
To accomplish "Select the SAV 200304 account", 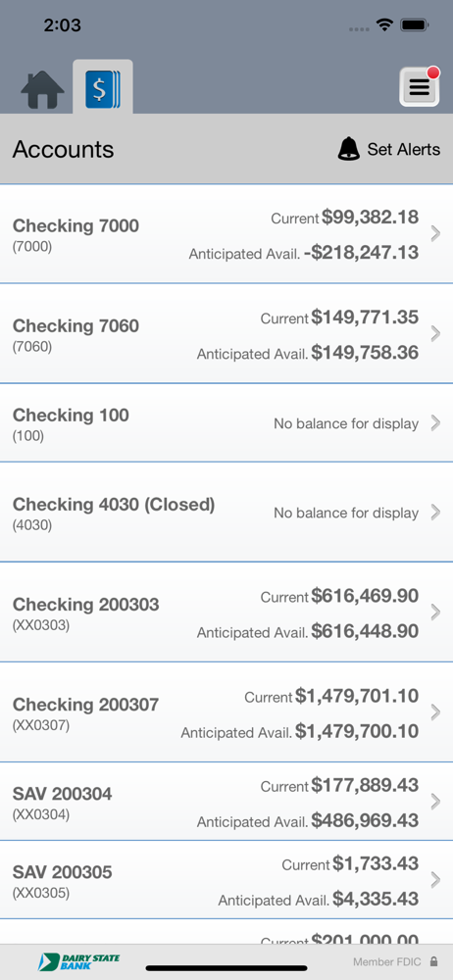I will point(226,802).
